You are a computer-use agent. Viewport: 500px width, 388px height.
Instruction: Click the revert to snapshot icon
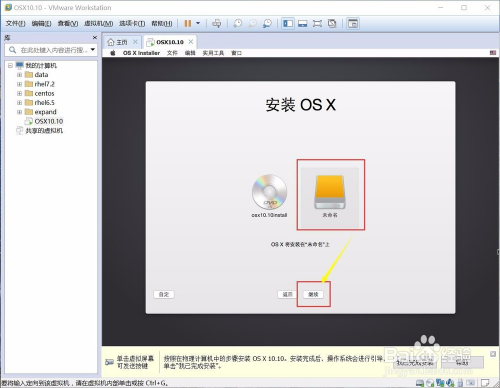pyautogui.click(x=252, y=23)
